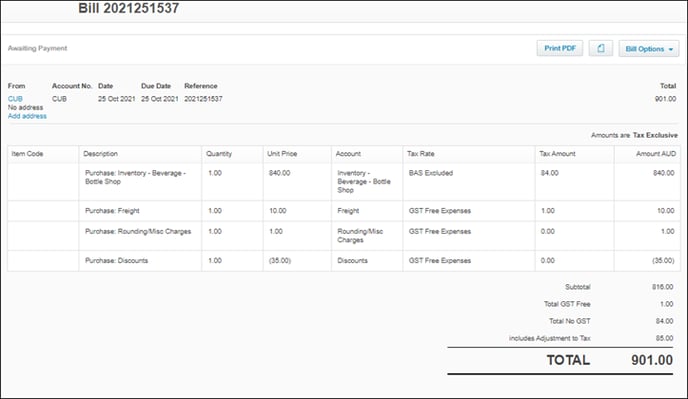Select the Rounding/Misc Charges account cell
The width and height of the screenshot is (688, 399).
tap(367, 236)
